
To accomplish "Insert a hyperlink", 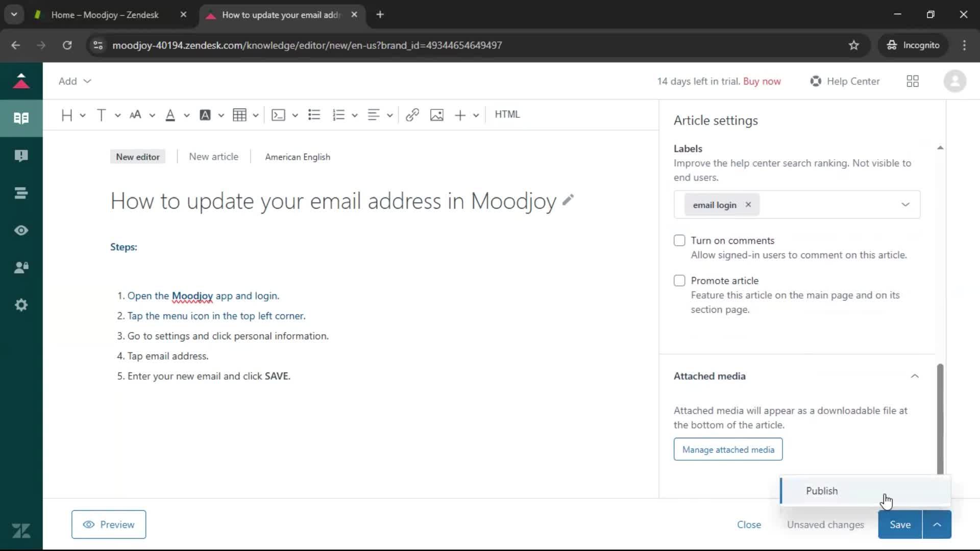I will pyautogui.click(x=412, y=115).
